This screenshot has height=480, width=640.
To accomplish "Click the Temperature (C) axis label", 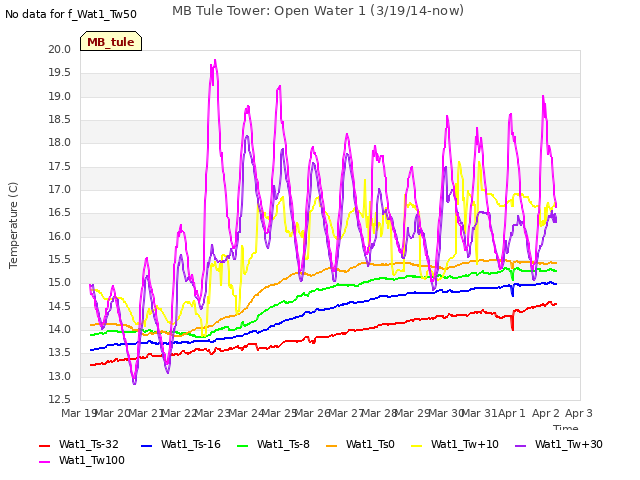I will pos(13,225).
